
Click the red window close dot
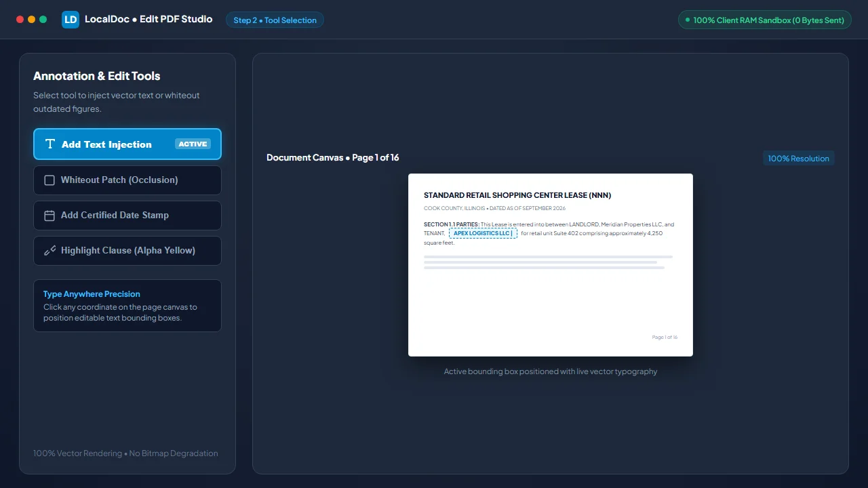point(20,20)
